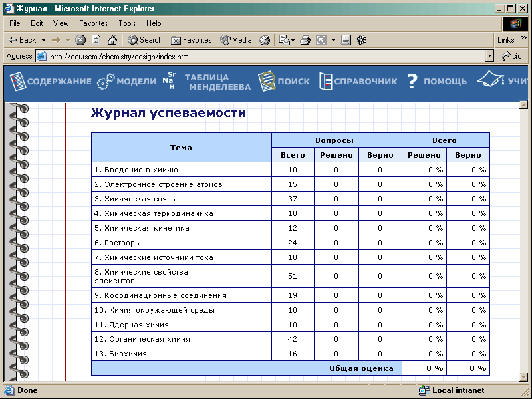The image size is (532, 399).
Task: Open Media pane in toolbar
Action: tap(236, 40)
